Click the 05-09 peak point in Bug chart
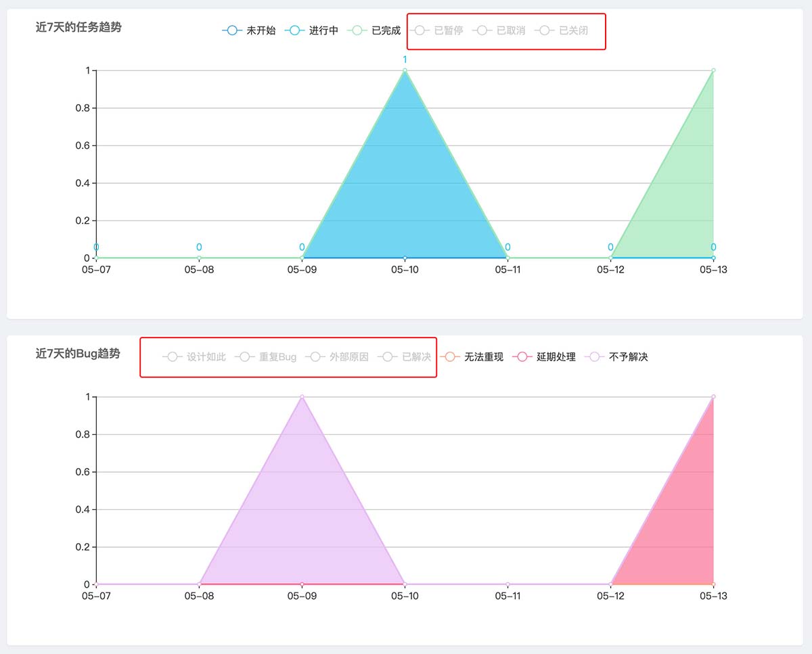This screenshot has height=654, width=812. point(302,397)
